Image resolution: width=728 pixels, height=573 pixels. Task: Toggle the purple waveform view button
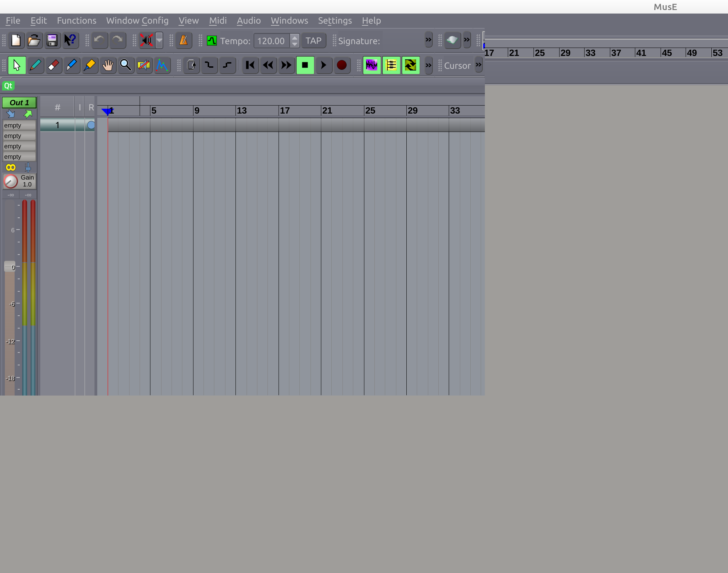tap(372, 65)
